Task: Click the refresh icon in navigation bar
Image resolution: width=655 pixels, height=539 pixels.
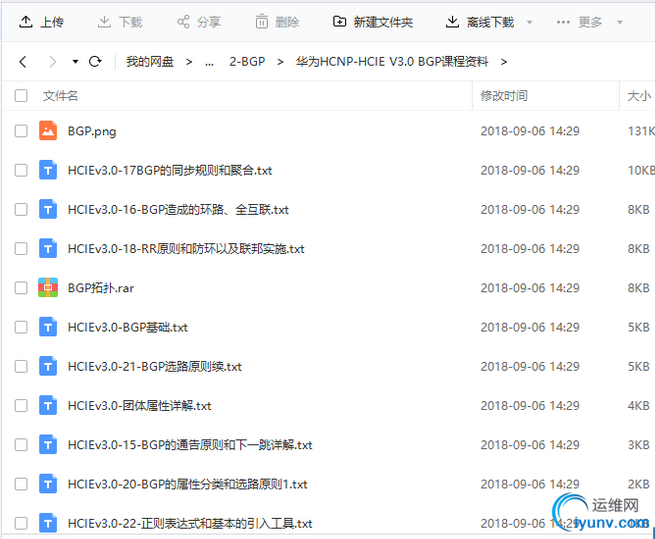Action: click(x=95, y=62)
